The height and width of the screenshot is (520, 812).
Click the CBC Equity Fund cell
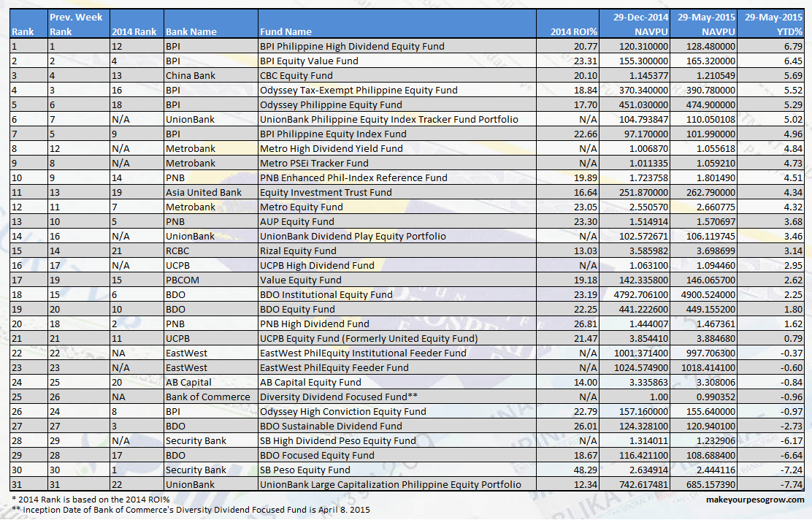[296, 75]
